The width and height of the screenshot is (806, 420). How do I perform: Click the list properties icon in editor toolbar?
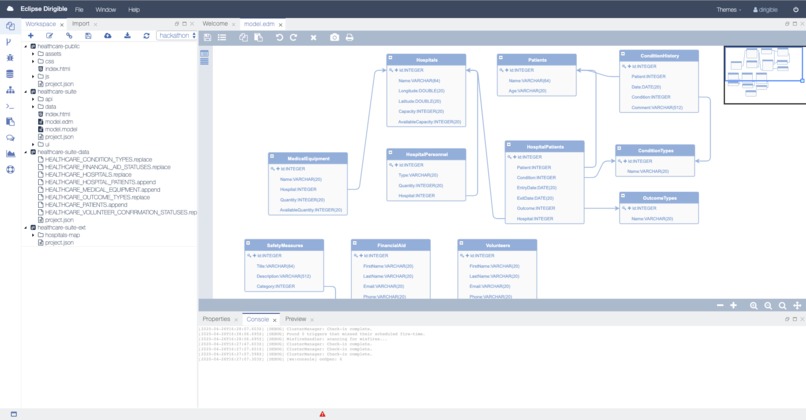(222, 38)
